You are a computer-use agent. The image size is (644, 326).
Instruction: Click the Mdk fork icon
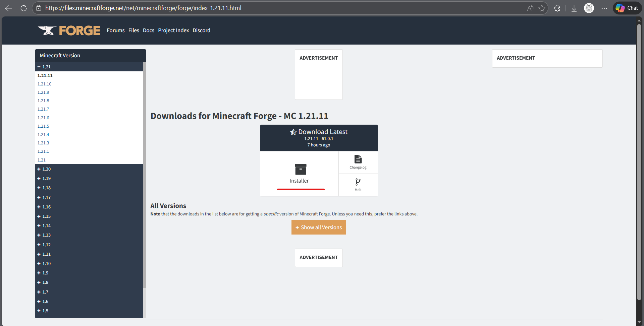point(358,182)
